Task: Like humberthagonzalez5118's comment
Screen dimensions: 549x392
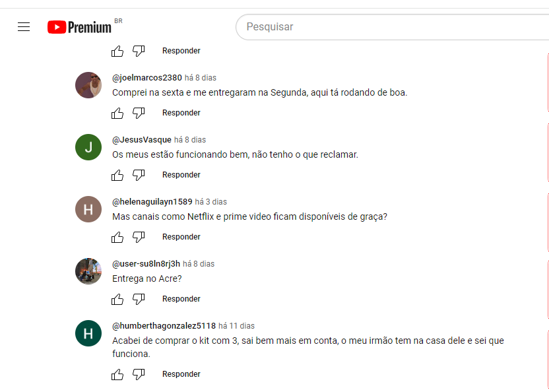Action: pyautogui.click(x=117, y=374)
